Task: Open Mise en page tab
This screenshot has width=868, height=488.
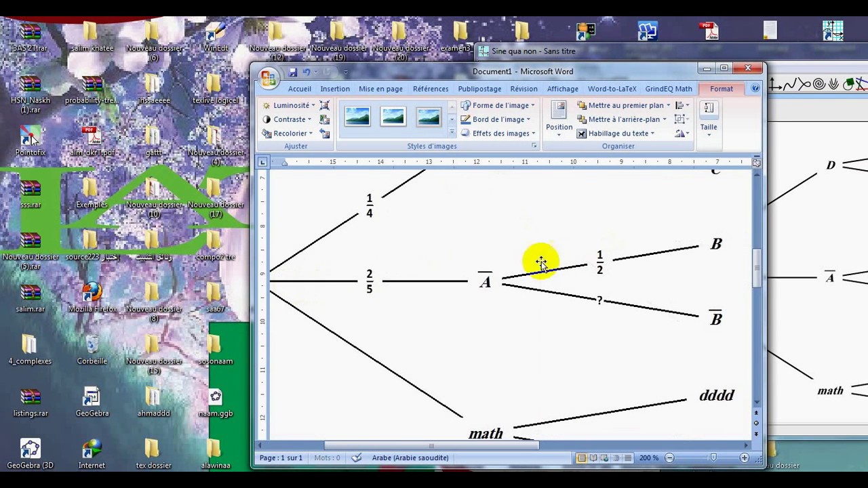Action: tap(380, 89)
